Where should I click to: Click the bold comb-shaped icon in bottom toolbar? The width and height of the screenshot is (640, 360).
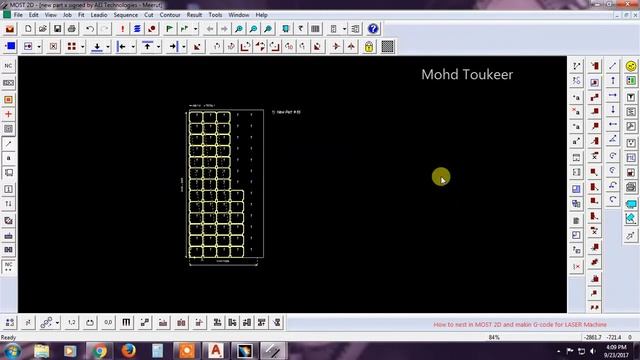coord(126,322)
